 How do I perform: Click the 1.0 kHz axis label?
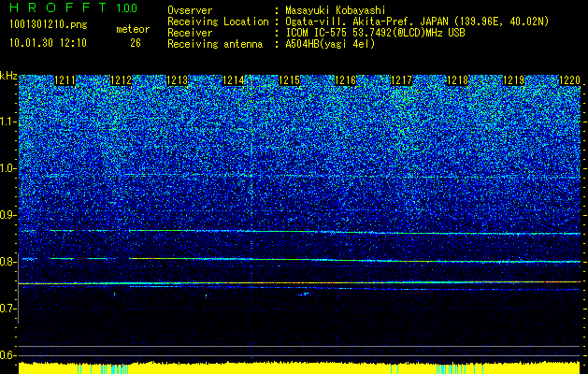(x=8, y=168)
